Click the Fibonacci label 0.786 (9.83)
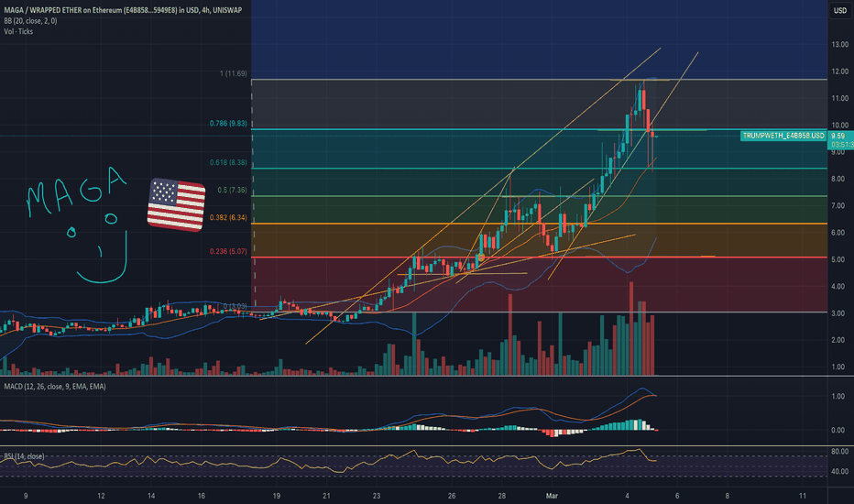The height and width of the screenshot is (504, 854). (x=228, y=123)
